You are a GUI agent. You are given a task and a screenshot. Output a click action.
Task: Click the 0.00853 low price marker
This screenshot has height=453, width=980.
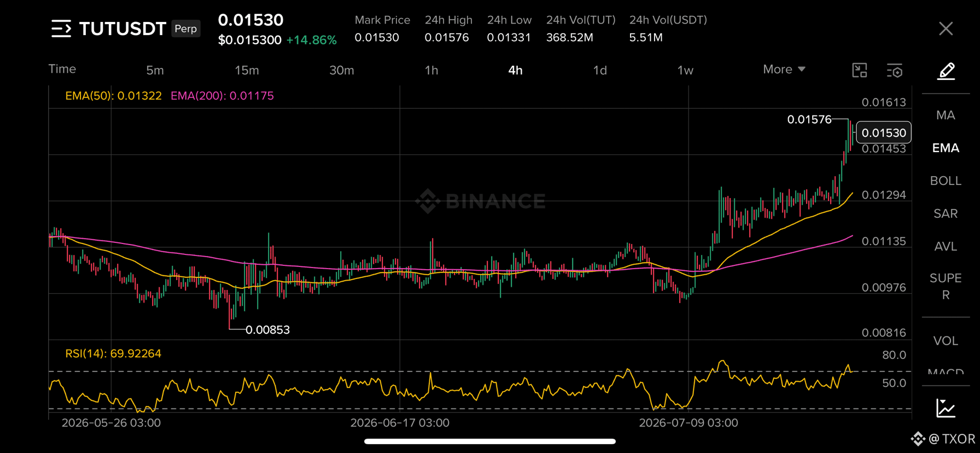267,330
